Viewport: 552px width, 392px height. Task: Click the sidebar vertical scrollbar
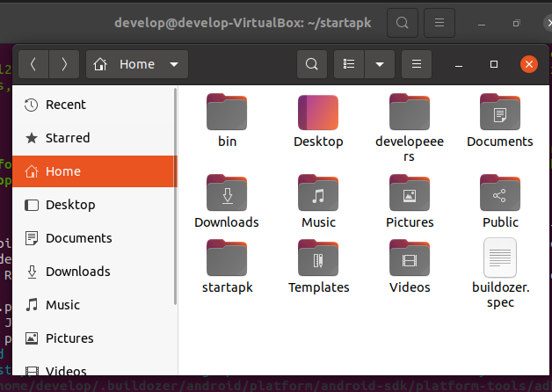point(175,197)
